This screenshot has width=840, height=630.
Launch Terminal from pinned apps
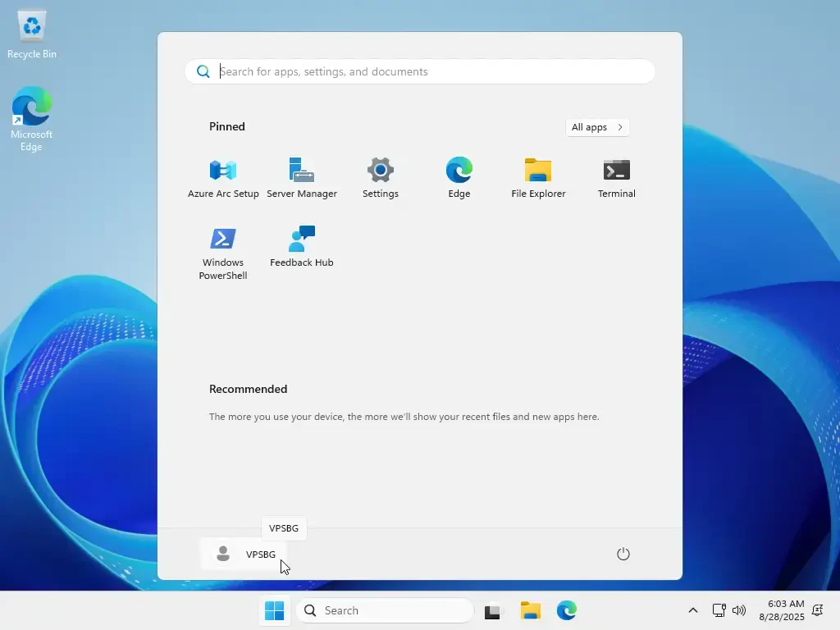coord(617,178)
